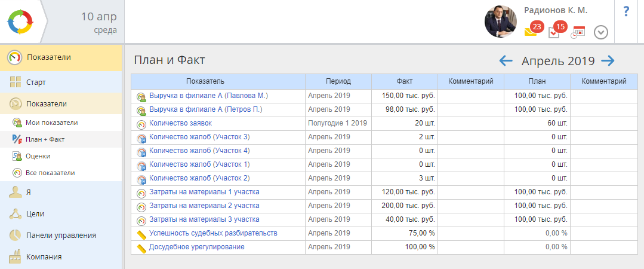644x269 pixels.
Task: Open Успешность судебных разбирательств link
Action: point(213,233)
